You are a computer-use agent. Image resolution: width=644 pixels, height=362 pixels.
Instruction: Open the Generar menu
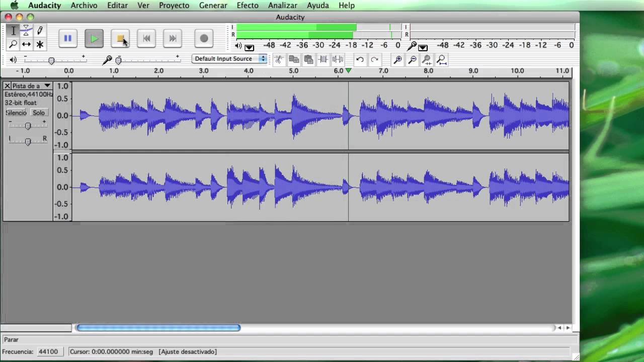pyautogui.click(x=213, y=6)
